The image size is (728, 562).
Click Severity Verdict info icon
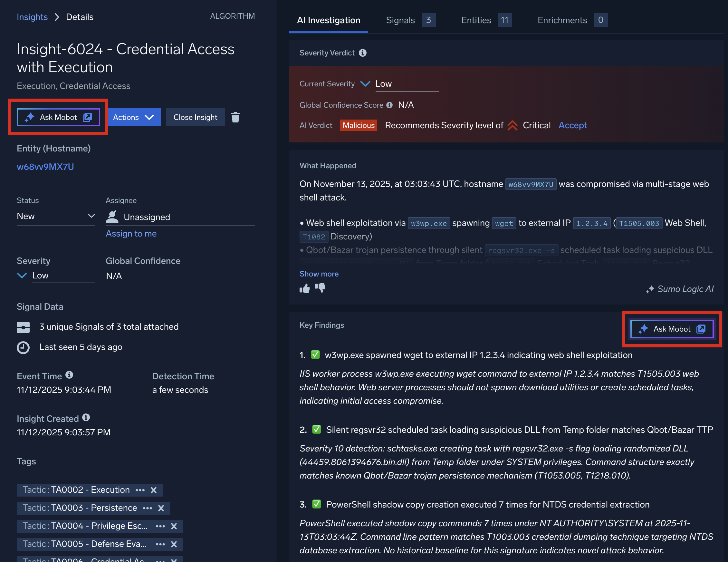363,53
